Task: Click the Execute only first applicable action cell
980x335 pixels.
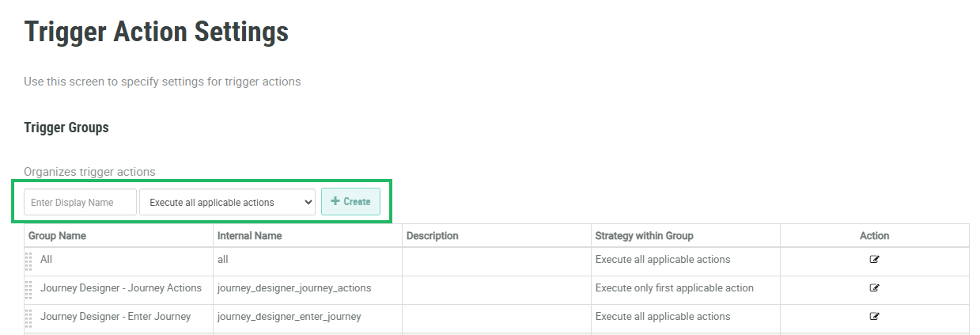Action: 675,288
